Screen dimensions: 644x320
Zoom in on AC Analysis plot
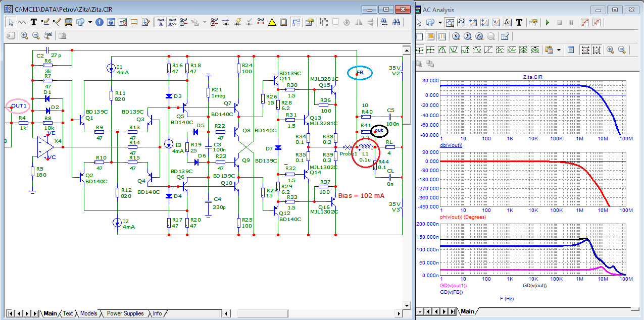(x=610, y=50)
